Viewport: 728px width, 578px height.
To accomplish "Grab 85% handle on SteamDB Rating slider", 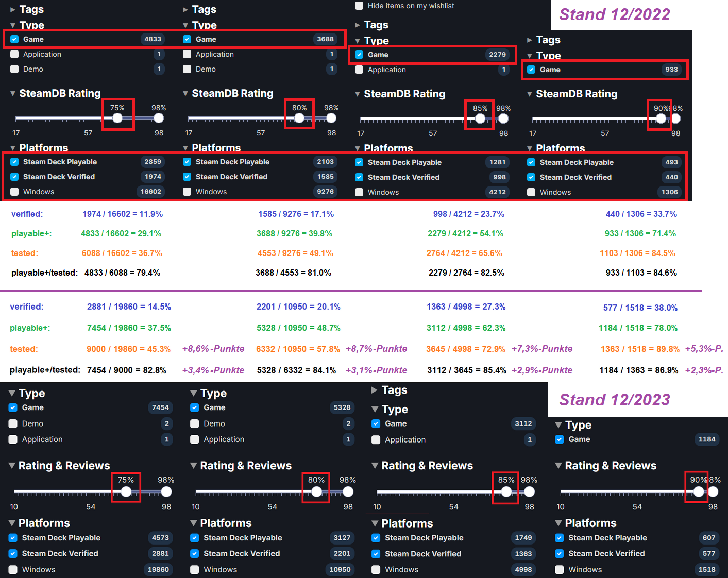I will coord(480,119).
